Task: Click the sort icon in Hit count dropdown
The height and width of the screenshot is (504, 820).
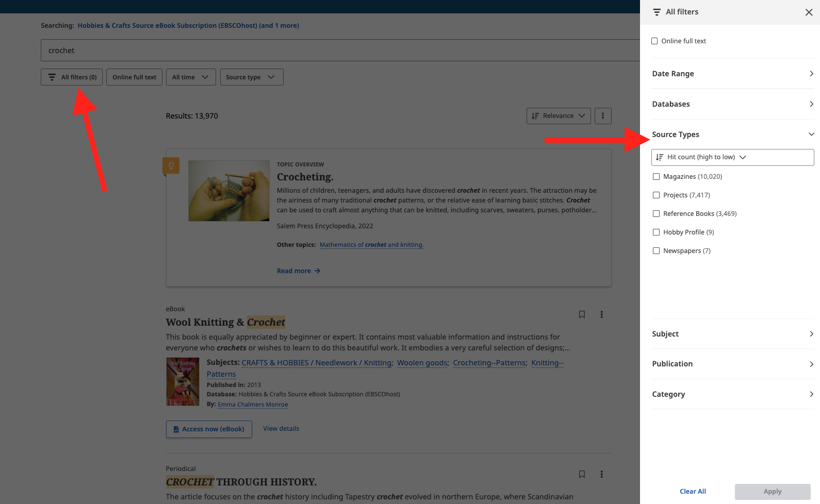Action: point(660,157)
